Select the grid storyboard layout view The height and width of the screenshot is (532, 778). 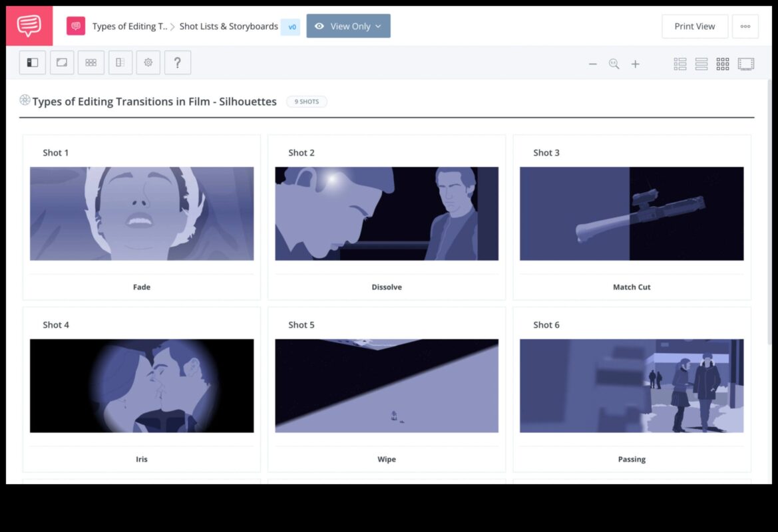(x=722, y=64)
